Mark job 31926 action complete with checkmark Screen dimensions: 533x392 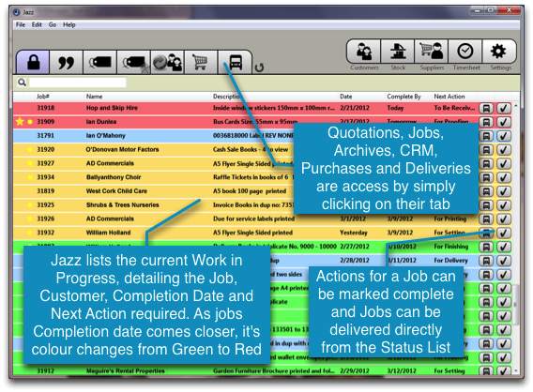click(x=503, y=219)
